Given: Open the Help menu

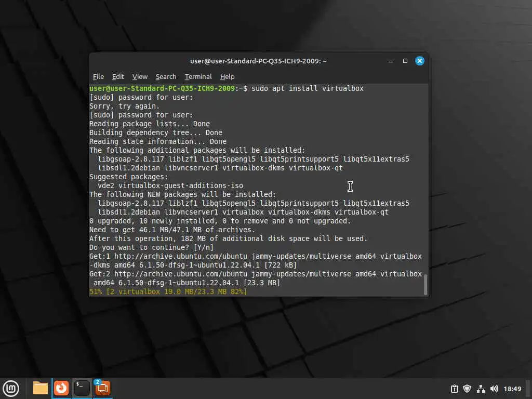Looking at the screenshot, I should pyautogui.click(x=228, y=77).
